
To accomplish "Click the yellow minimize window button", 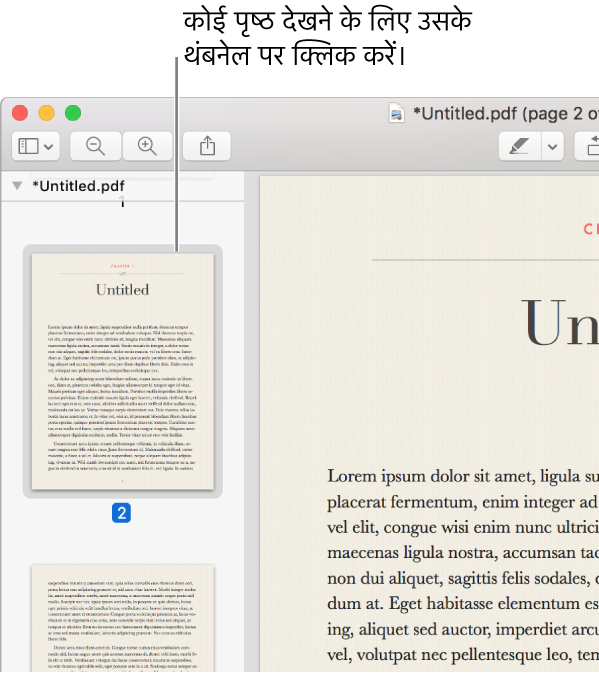I will (x=46, y=113).
